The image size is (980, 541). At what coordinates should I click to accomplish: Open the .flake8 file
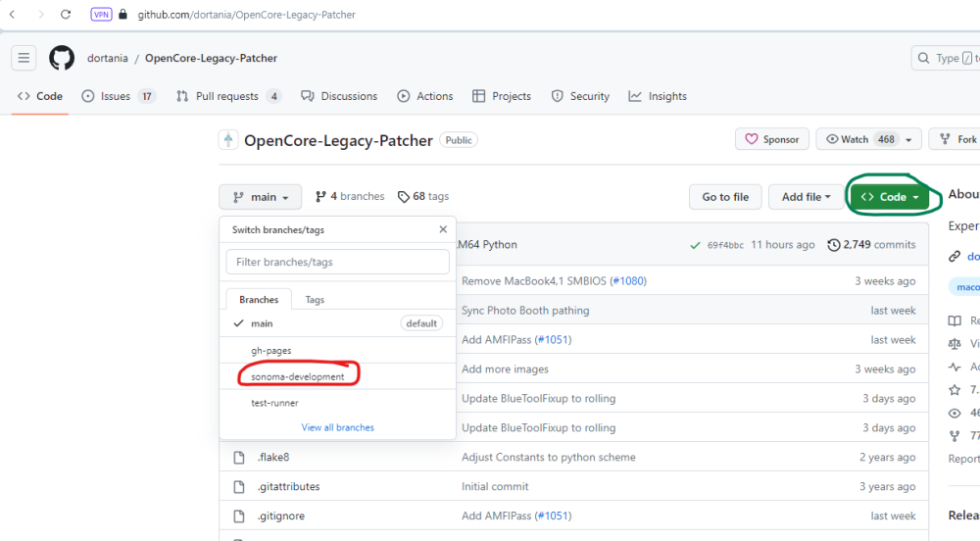tap(273, 458)
